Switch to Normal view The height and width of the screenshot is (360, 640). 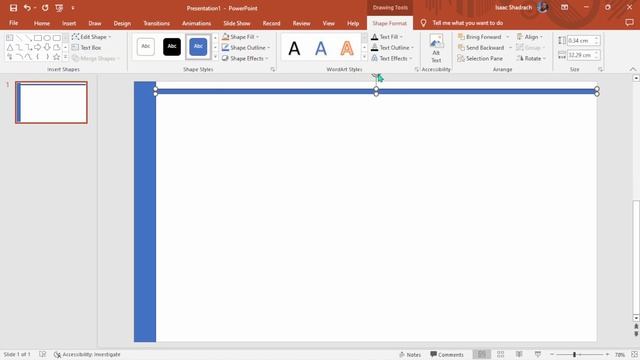(482, 354)
